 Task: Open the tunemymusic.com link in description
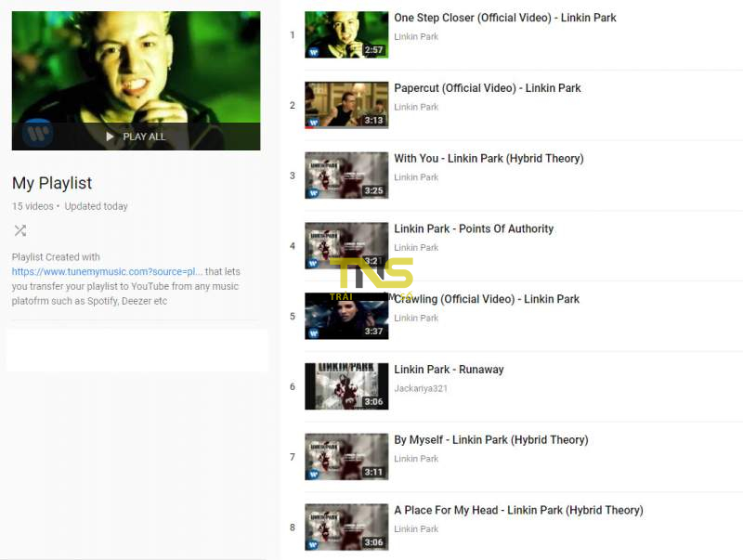(x=107, y=271)
